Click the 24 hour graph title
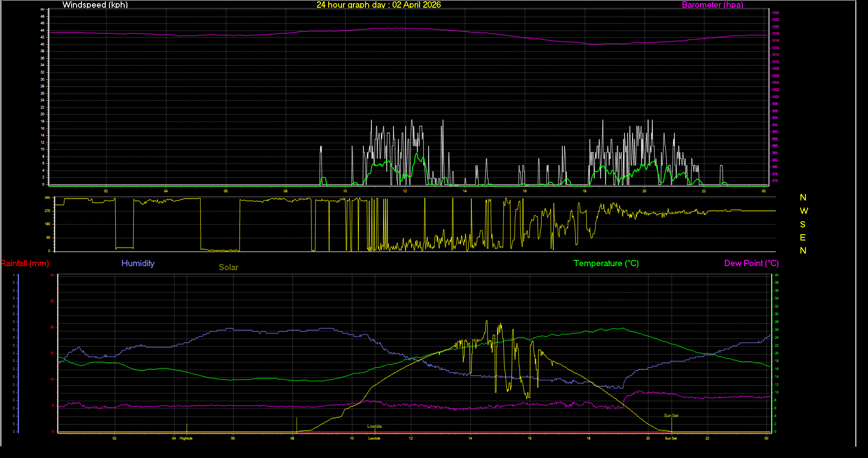868x458 pixels. pyautogui.click(x=379, y=5)
